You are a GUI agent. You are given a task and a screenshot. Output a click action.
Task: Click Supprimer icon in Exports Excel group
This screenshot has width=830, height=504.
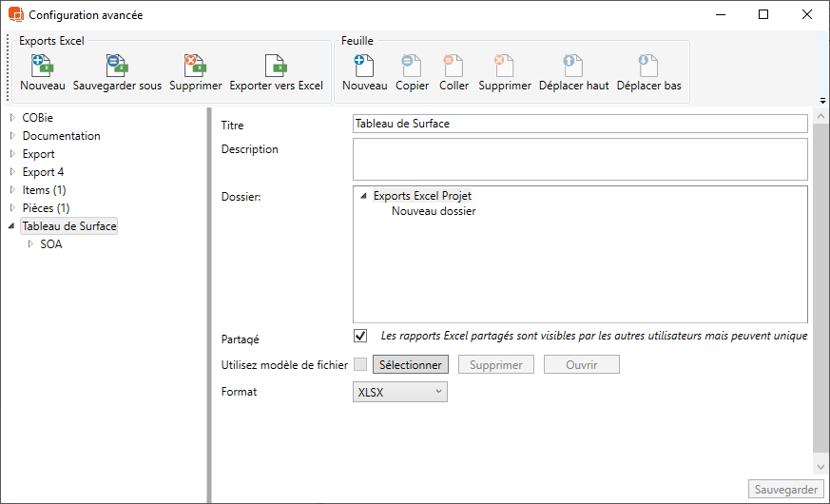195,67
